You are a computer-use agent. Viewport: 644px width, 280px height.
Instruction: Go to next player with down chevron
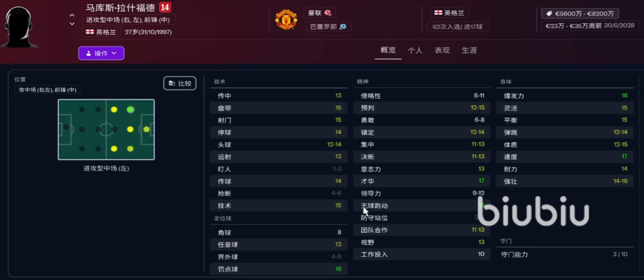click(72, 24)
